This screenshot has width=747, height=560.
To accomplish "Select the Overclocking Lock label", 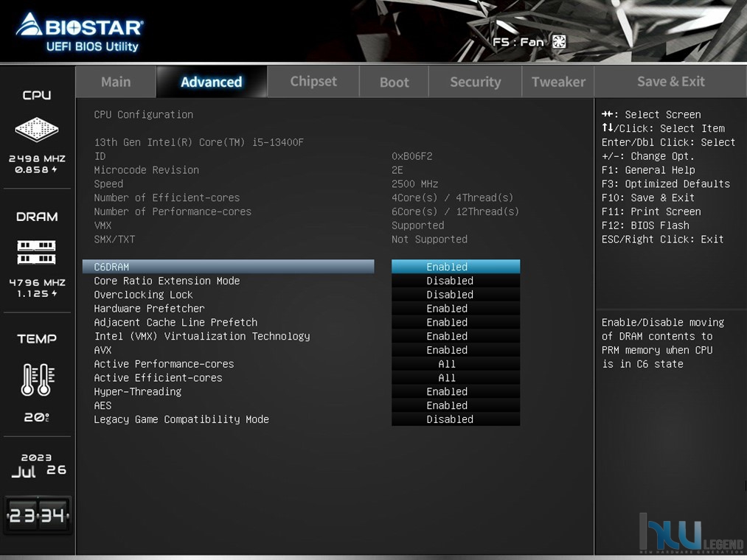I will tap(143, 294).
